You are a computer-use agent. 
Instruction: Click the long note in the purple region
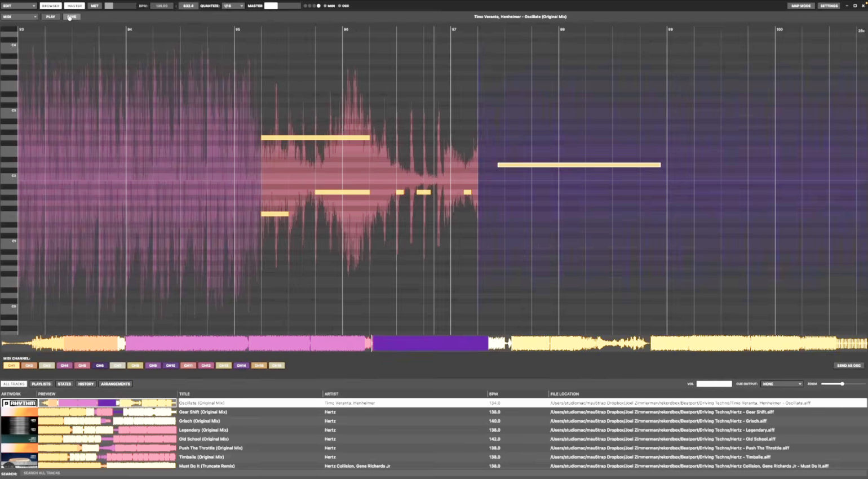tap(579, 165)
